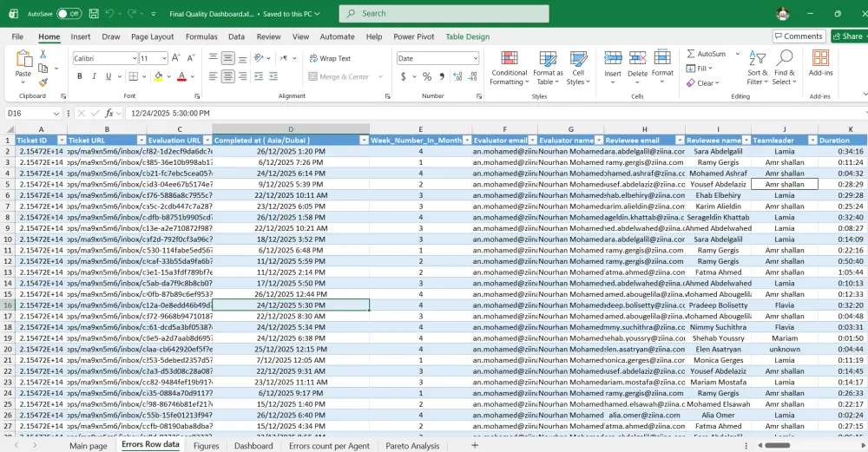The height and width of the screenshot is (452, 868).
Task: Open Cell Styles gallery
Action: pos(578,68)
